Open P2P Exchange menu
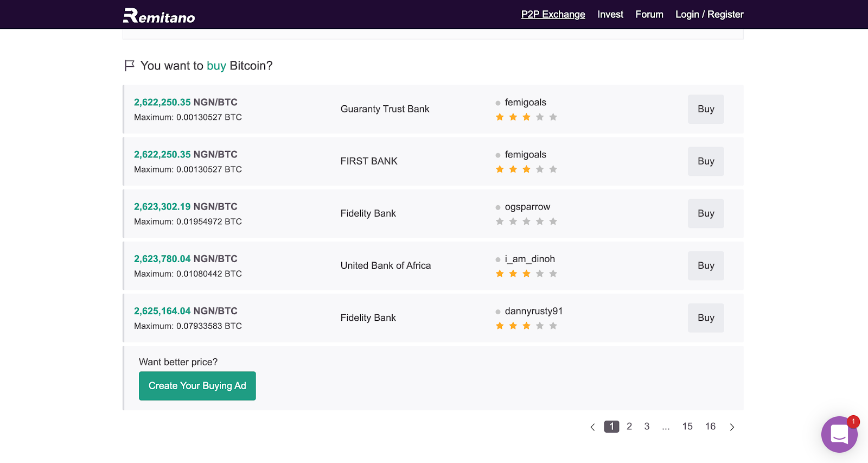Viewport: 868px width, 463px height. [x=553, y=15]
